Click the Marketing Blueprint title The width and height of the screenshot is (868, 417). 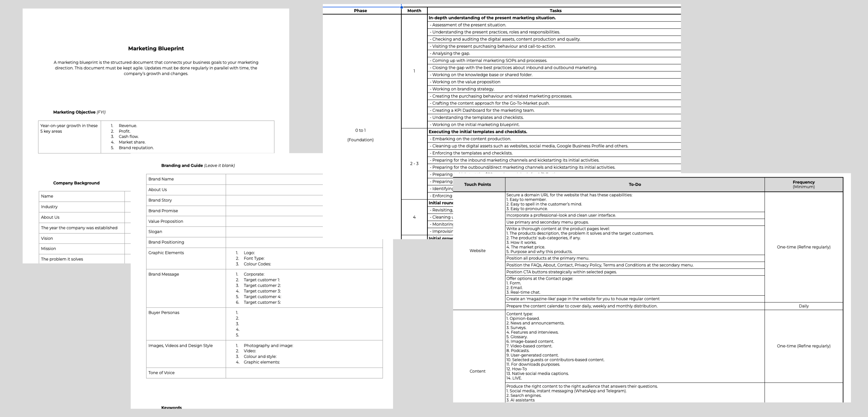coord(156,49)
